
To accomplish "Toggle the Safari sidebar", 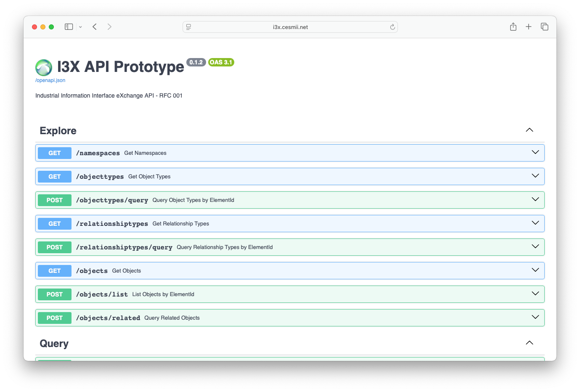I will pos(68,26).
